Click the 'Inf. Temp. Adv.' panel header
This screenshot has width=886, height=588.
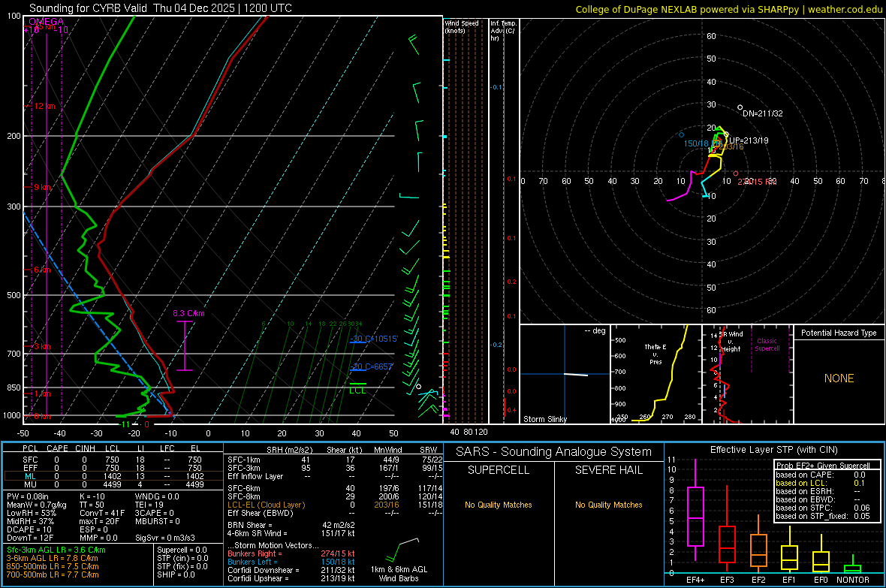point(503,31)
